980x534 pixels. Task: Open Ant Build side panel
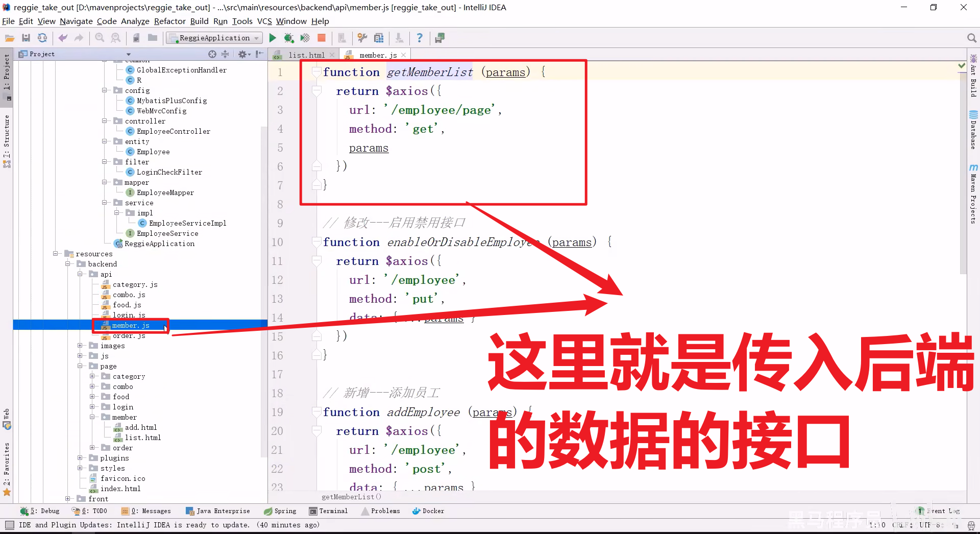[973, 76]
